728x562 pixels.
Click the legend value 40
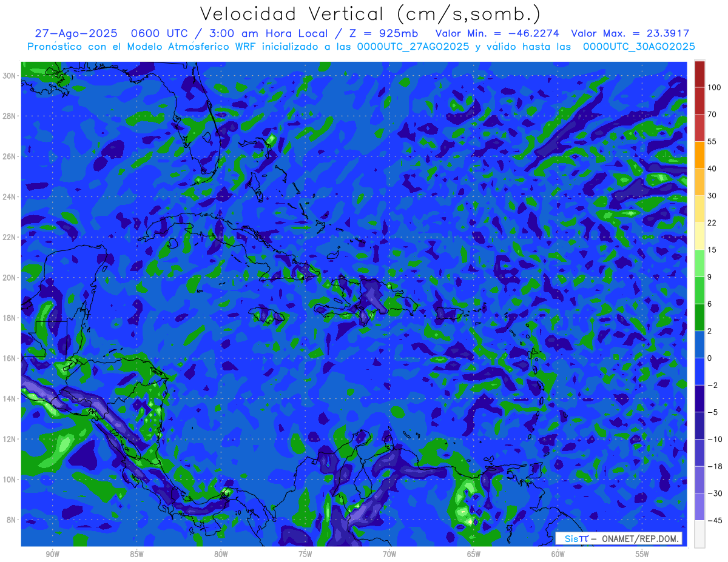[x=712, y=169]
